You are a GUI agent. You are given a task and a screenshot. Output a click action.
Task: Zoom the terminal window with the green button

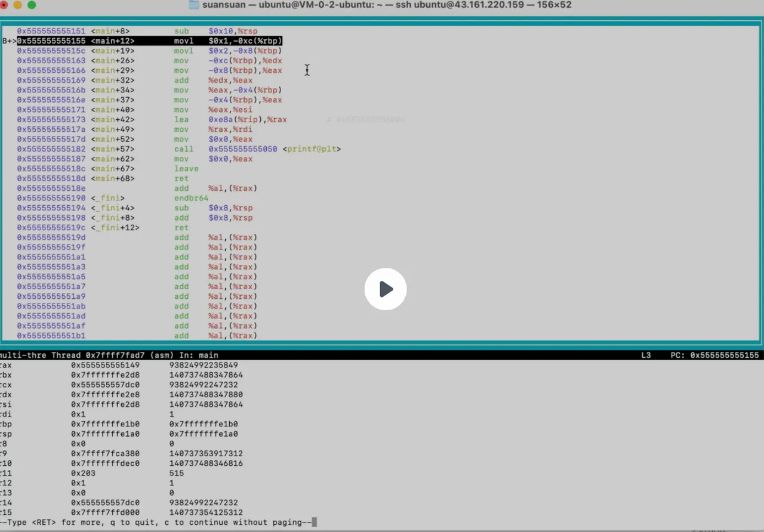pyautogui.click(x=32, y=5)
